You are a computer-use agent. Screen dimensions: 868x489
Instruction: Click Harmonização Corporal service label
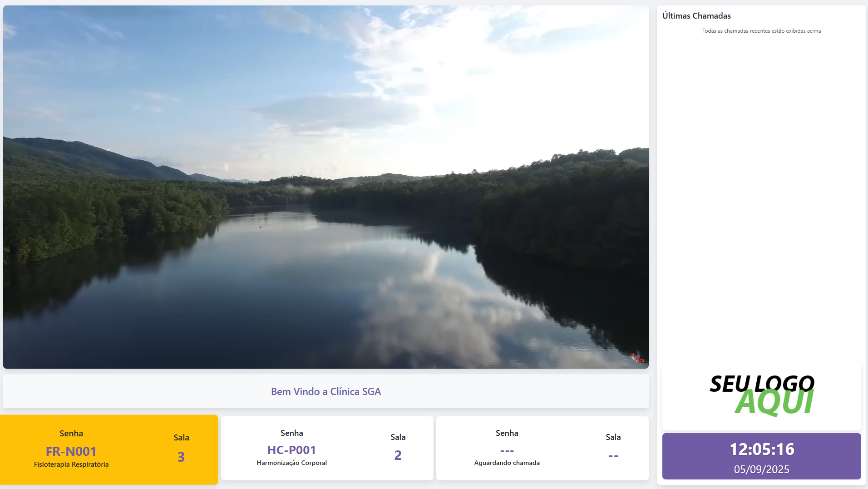coord(291,463)
